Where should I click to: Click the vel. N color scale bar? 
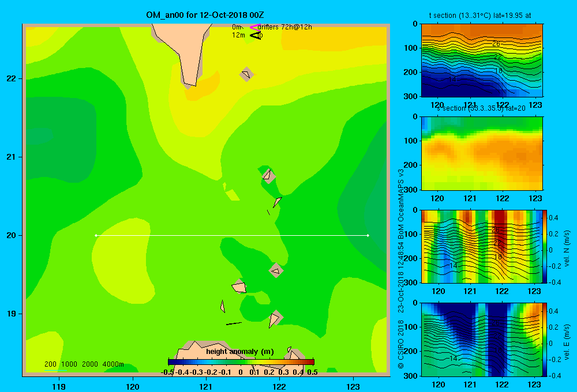click(x=545, y=246)
